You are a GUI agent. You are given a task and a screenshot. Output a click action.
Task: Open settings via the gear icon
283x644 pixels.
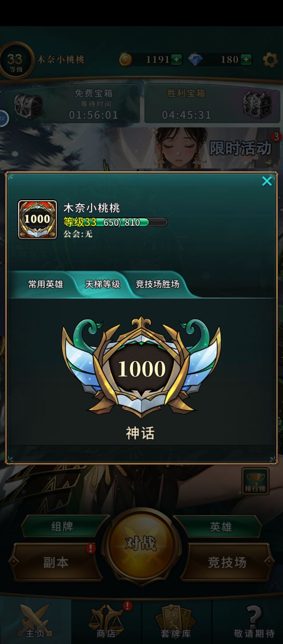(270, 60)
